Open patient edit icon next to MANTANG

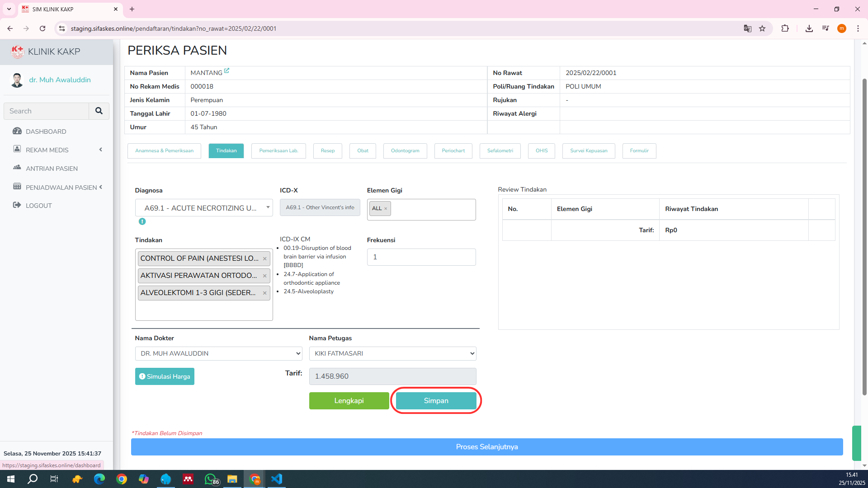pyautogui.click(x=226, y=70)
